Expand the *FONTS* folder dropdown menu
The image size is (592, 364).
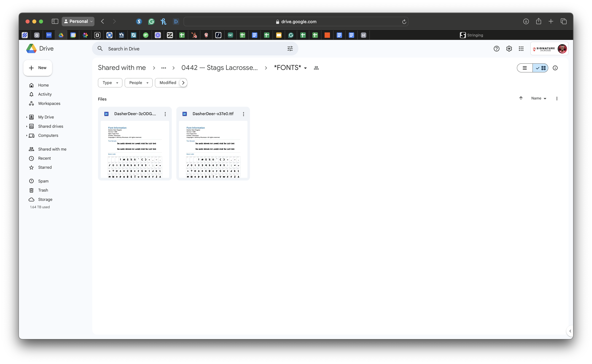(305, 68)
